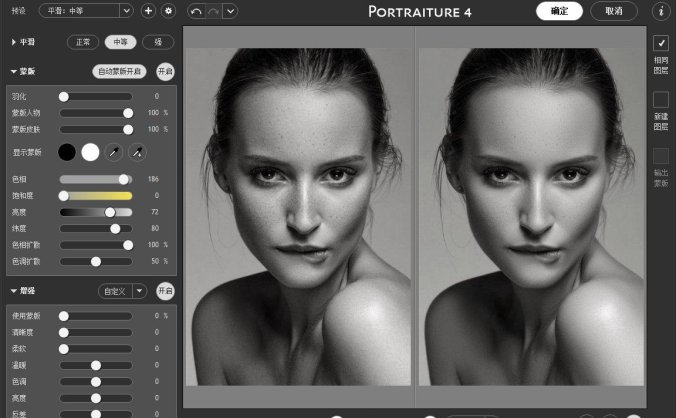
Task: Click the 色相 value 186
Action: (153, 179)
